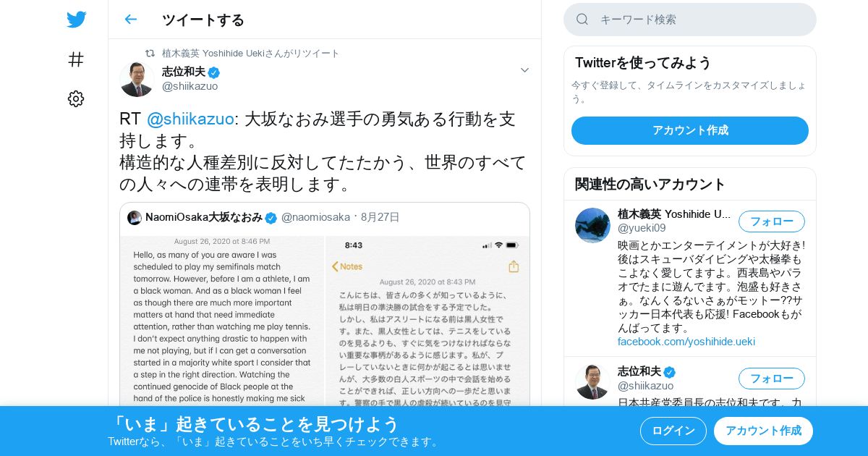The width and height of the screenshot is (868, 456).
Task: Follow 志位和夫 in related accounts
Action: 771,379
